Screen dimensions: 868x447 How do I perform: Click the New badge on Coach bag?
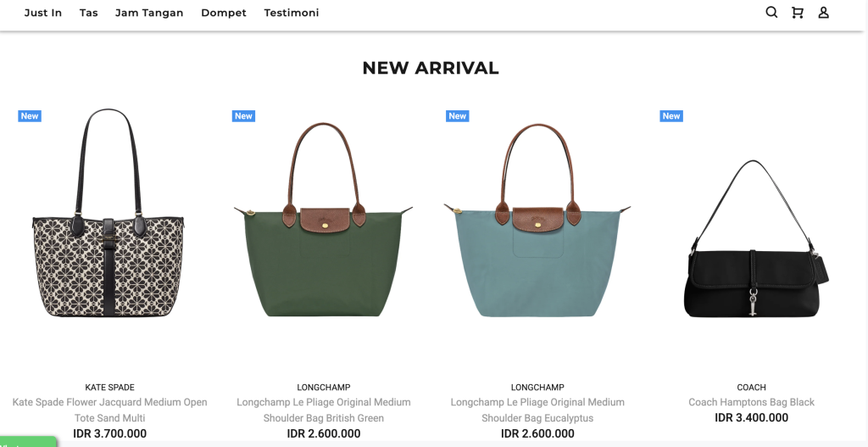(x=671, y=115)
